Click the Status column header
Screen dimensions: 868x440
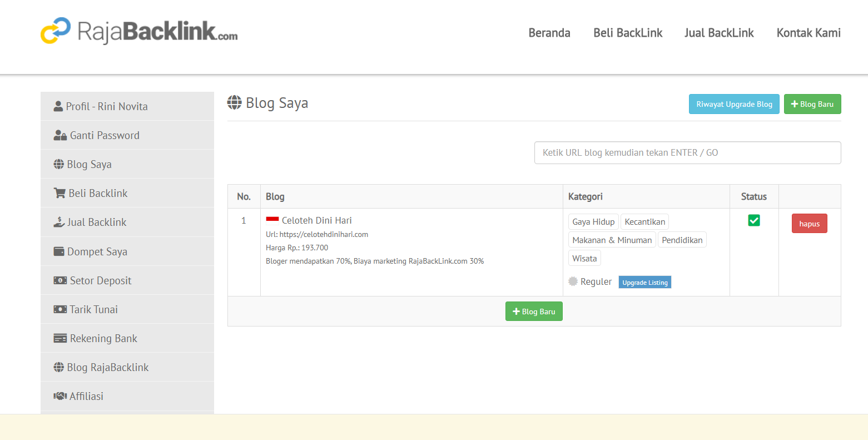[x=754, y=196]
